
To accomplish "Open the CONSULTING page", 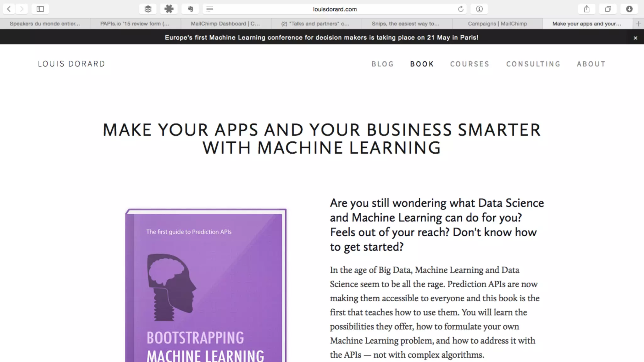I will click(x=533, y=64).
